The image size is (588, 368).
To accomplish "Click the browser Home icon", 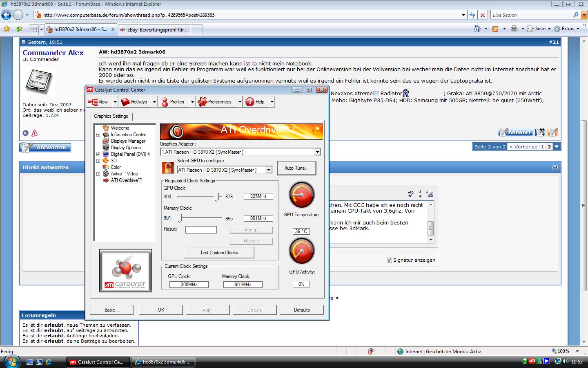I will coord(477,29).
